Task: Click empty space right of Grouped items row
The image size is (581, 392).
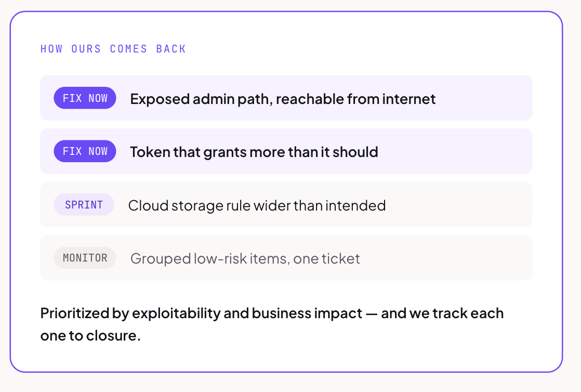Action: [446, 258]
